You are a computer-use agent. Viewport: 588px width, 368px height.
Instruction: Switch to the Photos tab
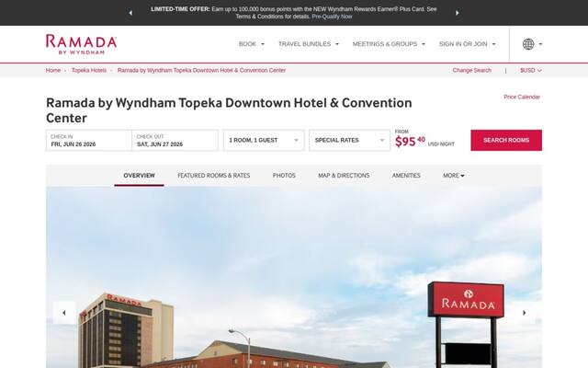point(284,176)
